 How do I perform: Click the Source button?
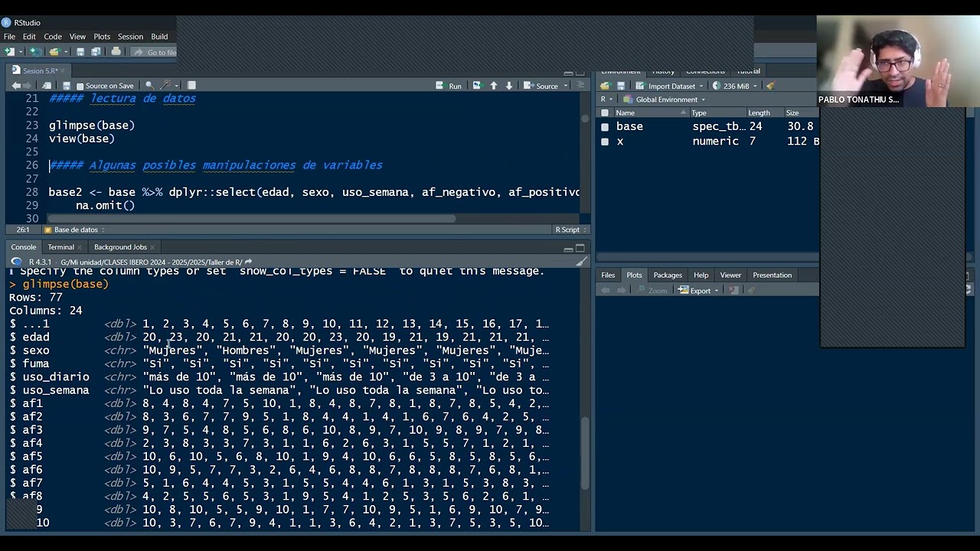click(541, 86)
